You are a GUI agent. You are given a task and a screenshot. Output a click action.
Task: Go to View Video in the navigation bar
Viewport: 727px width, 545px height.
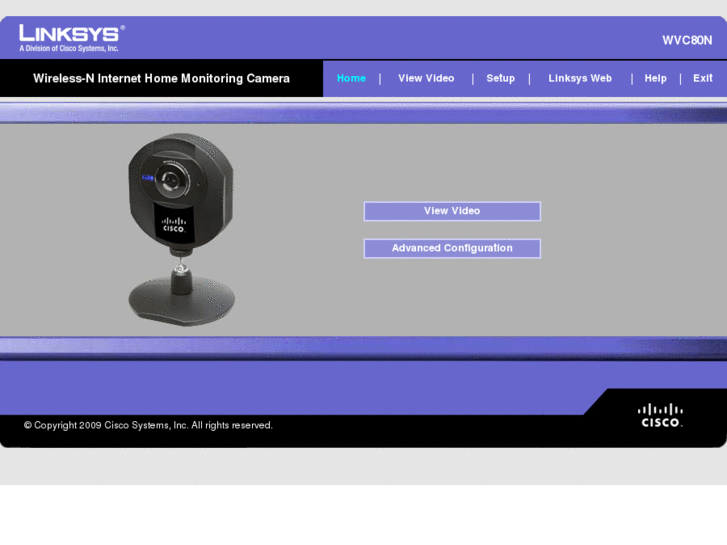(x=426, y=78)
